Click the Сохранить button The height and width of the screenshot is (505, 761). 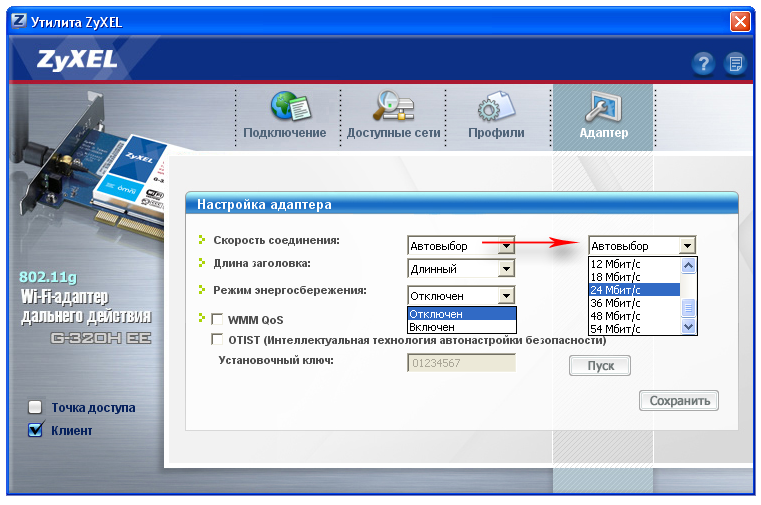679,401
